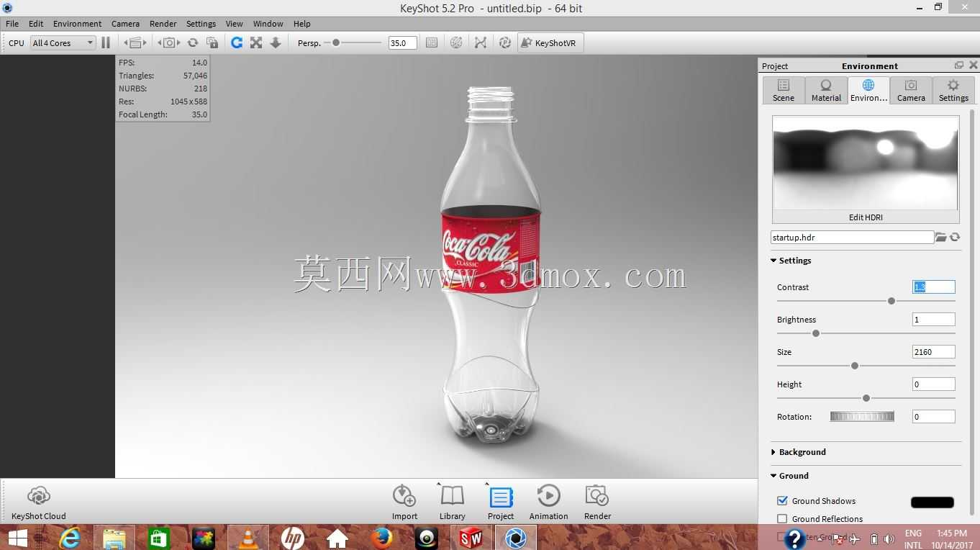Open the Render dialog

click(x=597, y=502)
